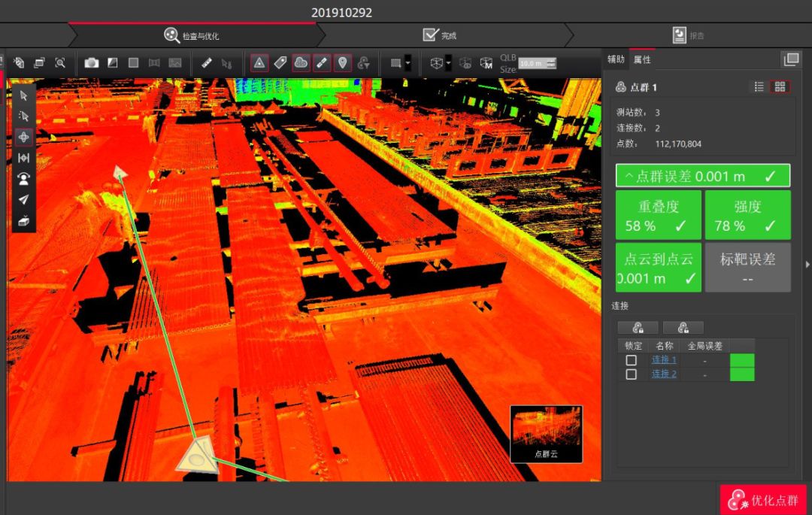Image resolution: width=812 pixels, height=515 pixels.
Task: Go to the 报告 workflow step
Action: tap(688, 35)
